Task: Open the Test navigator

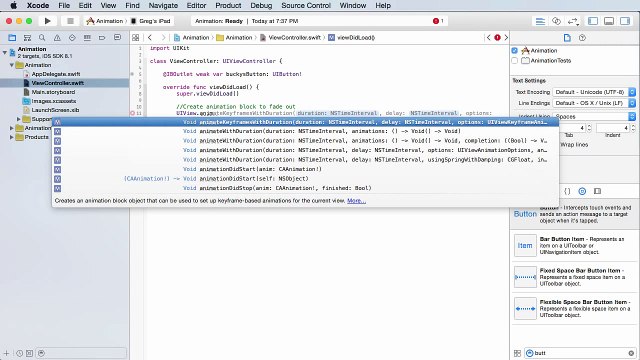Action: [x=72, y=38]
